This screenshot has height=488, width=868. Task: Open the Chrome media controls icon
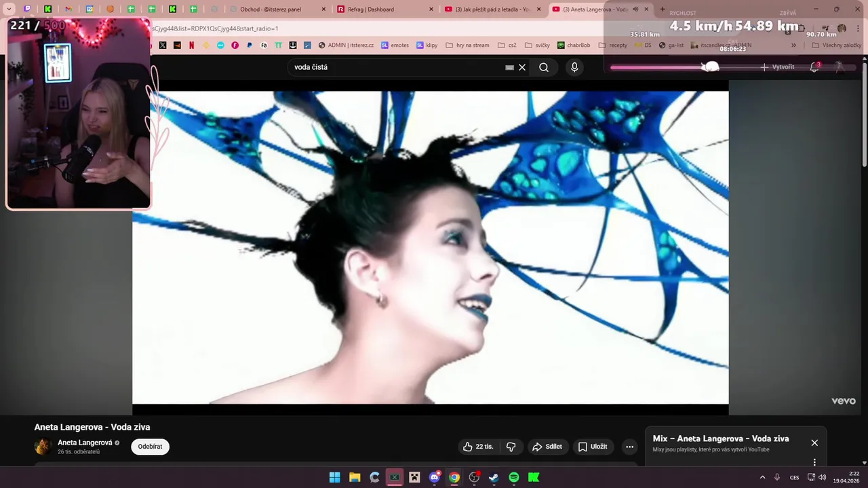tap(825, 28)
